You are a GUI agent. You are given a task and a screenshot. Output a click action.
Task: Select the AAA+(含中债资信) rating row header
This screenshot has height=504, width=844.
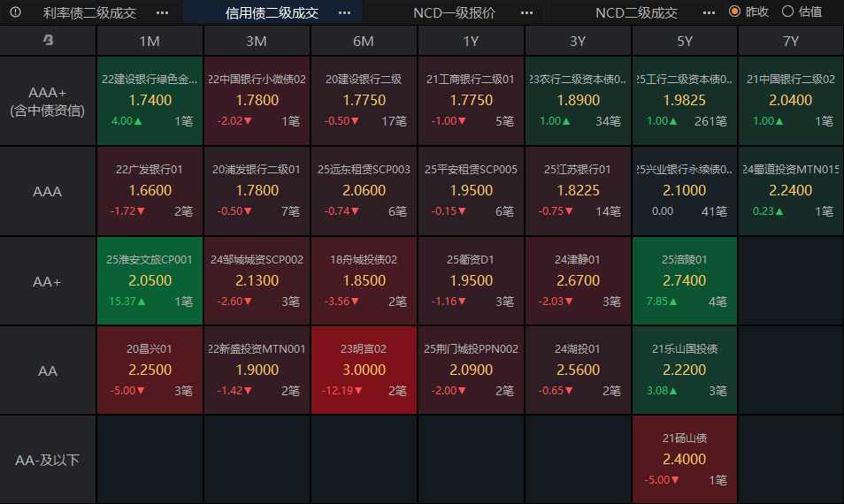click(x=48, y=101)
